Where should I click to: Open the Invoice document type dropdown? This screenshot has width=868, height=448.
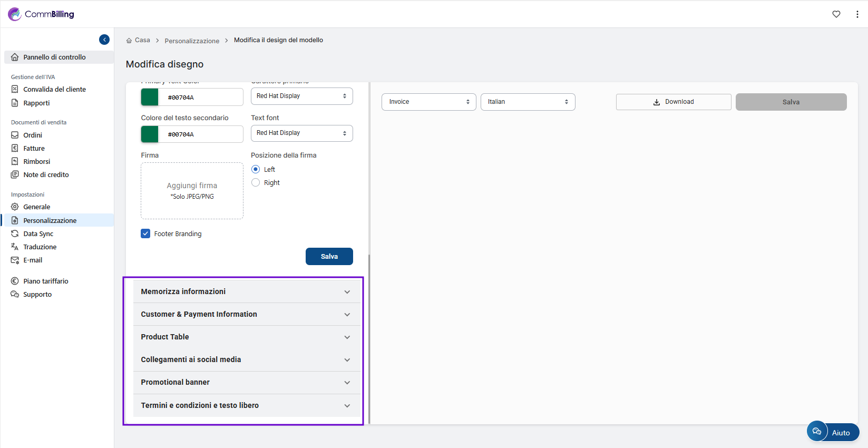428,102
